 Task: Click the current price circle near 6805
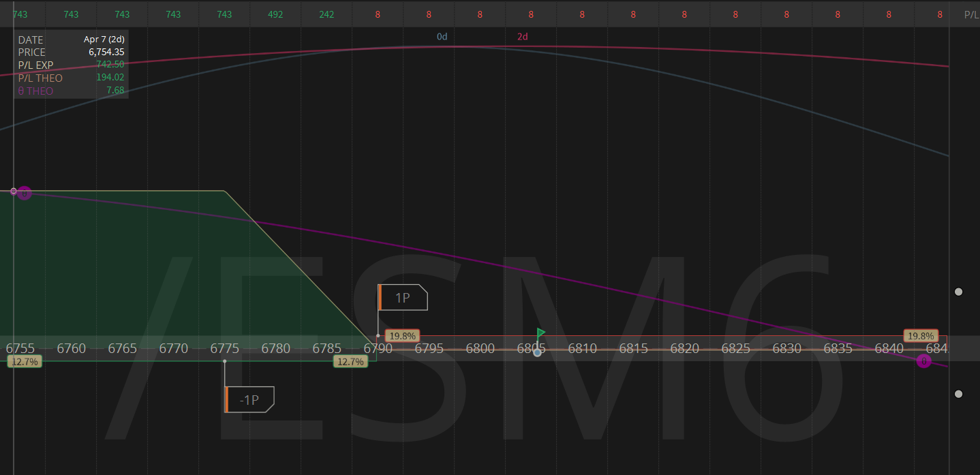tap(538, 352)
